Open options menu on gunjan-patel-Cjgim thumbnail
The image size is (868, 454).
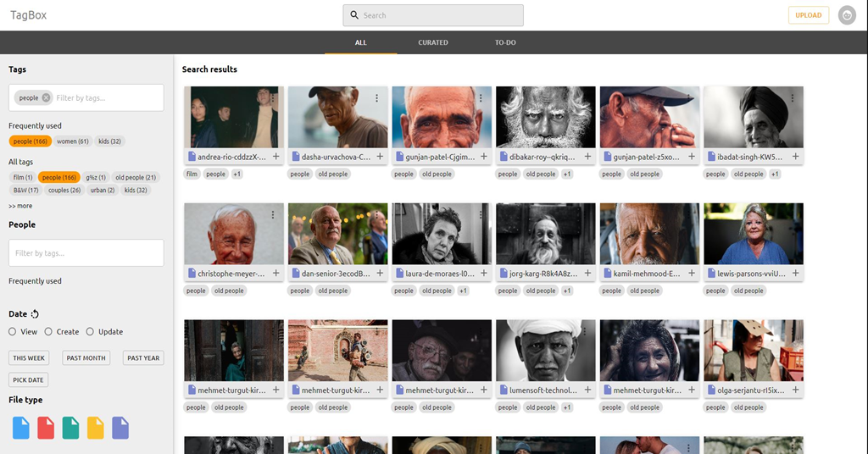(x=481, y=98)
